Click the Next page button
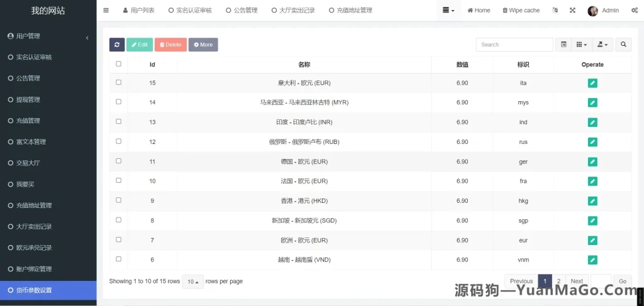Viewport: 644px width, 306px height. [x=577, y=281]
